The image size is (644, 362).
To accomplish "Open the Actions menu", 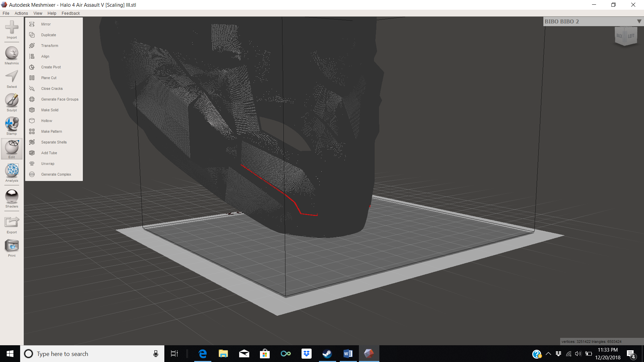I will click(x=21, y=13).
